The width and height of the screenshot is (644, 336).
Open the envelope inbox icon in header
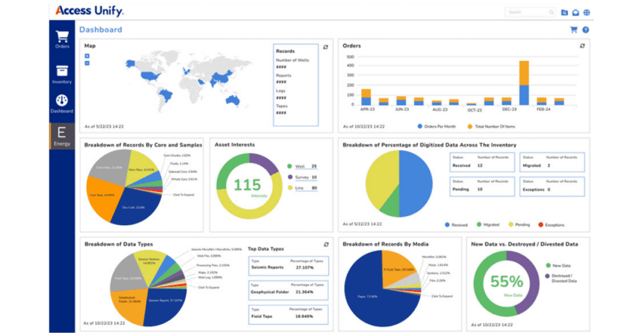[x=575, y=12]
